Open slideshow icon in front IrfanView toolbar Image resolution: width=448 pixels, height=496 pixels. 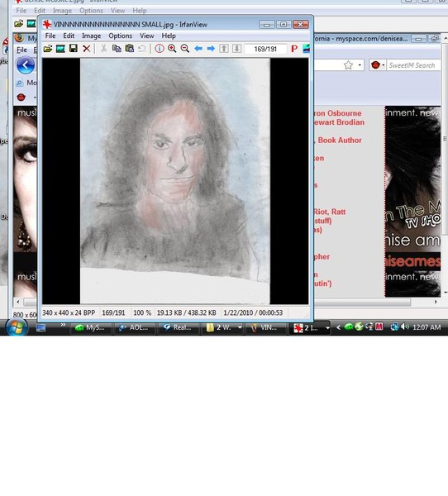(x=60, y=49)
